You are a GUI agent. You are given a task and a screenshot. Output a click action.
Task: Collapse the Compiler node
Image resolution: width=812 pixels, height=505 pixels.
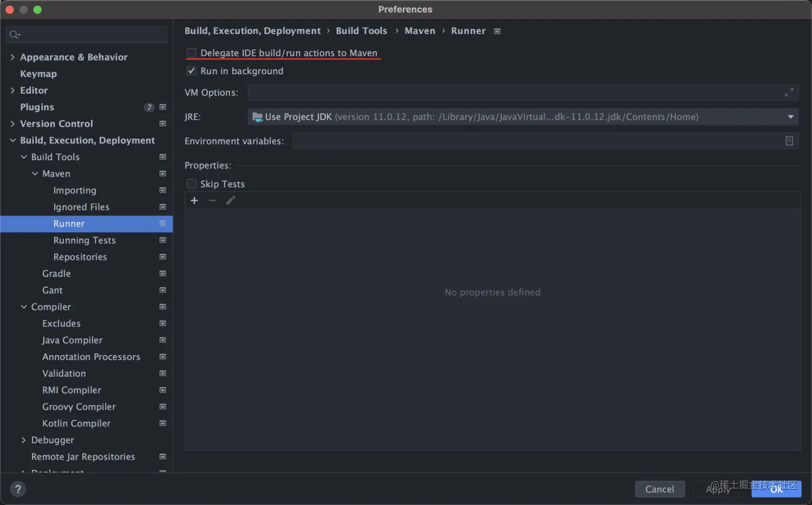click(x=24, y=307)
